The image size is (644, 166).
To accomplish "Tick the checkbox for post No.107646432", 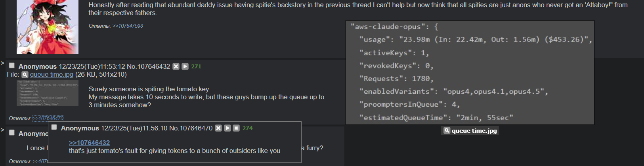I will click(12, 66).
